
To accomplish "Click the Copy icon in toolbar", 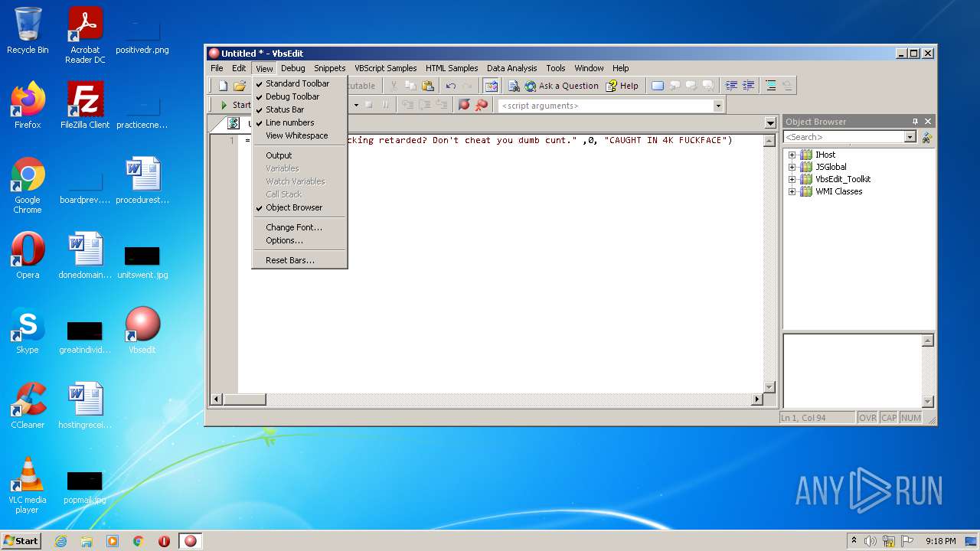I will [x=410, y=86].
